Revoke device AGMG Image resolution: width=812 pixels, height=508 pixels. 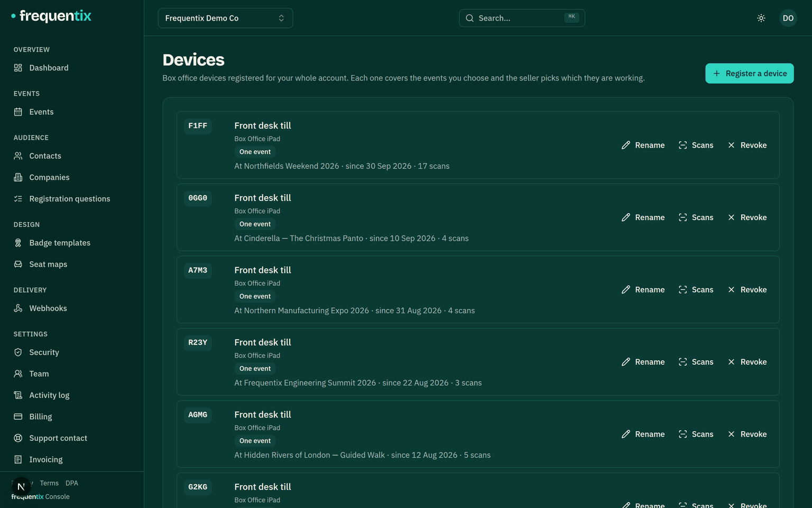coord(747,434)
